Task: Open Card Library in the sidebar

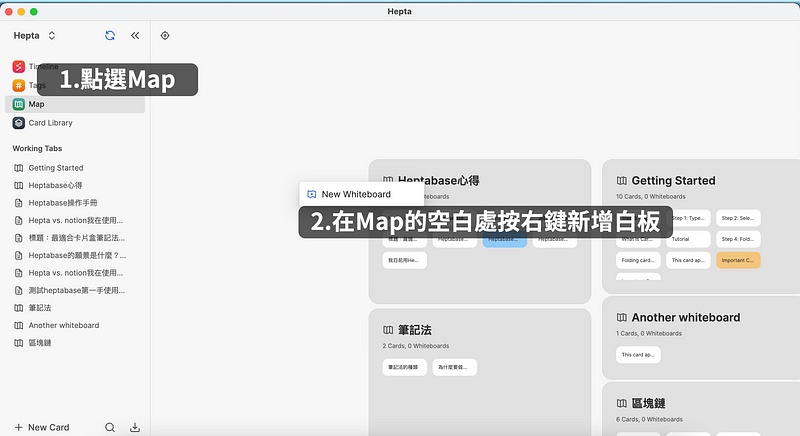Action: tap(75, 123)
